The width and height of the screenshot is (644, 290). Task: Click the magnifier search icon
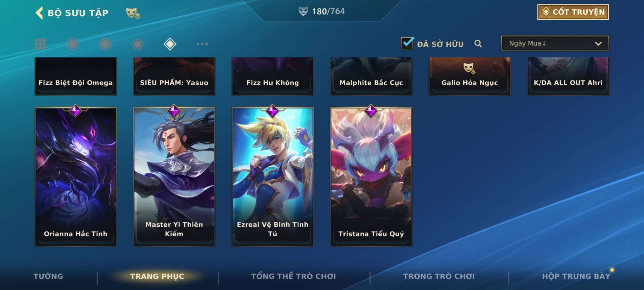click(x=478, y=44)
